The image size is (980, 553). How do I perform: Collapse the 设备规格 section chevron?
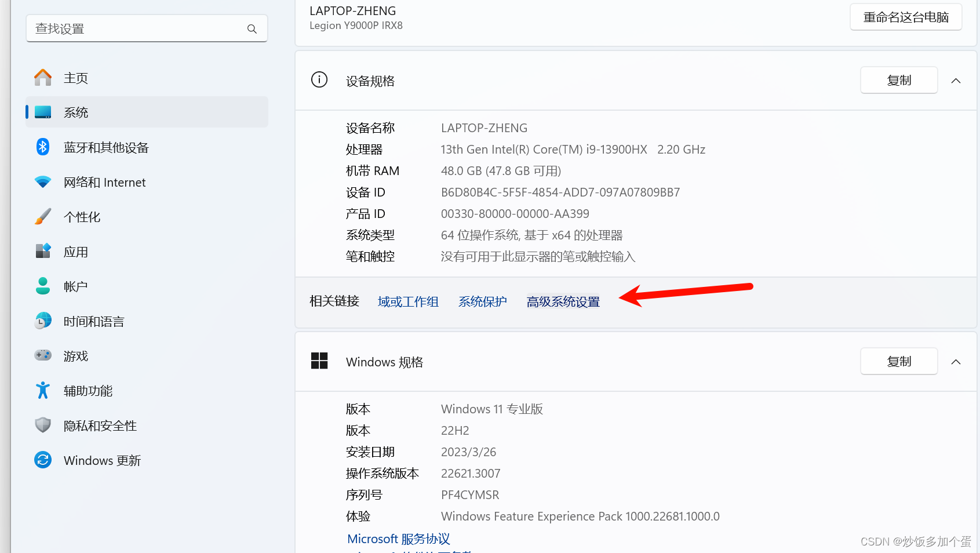coord(956,81)
